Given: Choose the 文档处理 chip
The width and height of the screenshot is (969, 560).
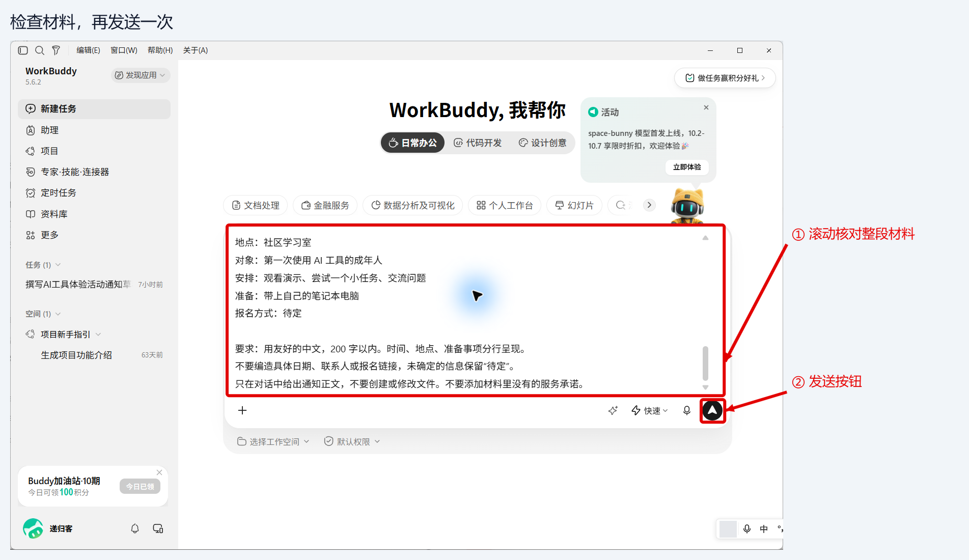Looking at the screenshot, I should coord(256,205).
